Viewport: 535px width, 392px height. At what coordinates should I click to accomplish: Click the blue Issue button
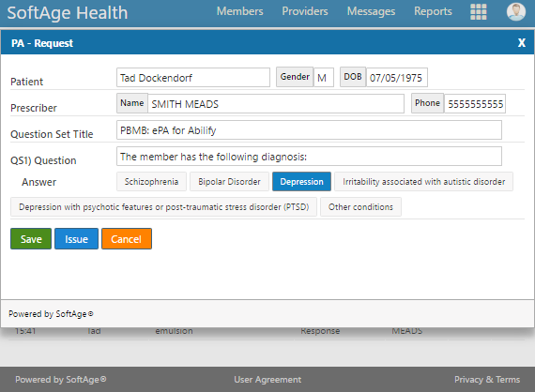pyautogui.click(x=76, y=239)
